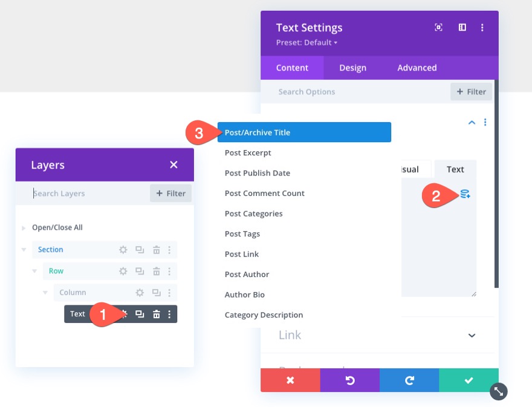Switch editor to Visual tab

417,169
